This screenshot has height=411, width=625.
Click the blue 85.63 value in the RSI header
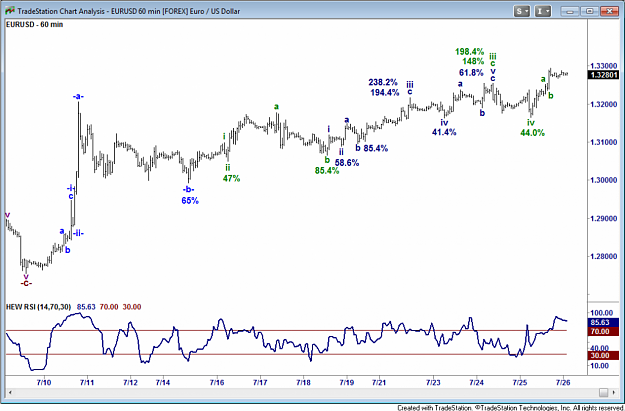pyautogui.click(x=86, y=307)
